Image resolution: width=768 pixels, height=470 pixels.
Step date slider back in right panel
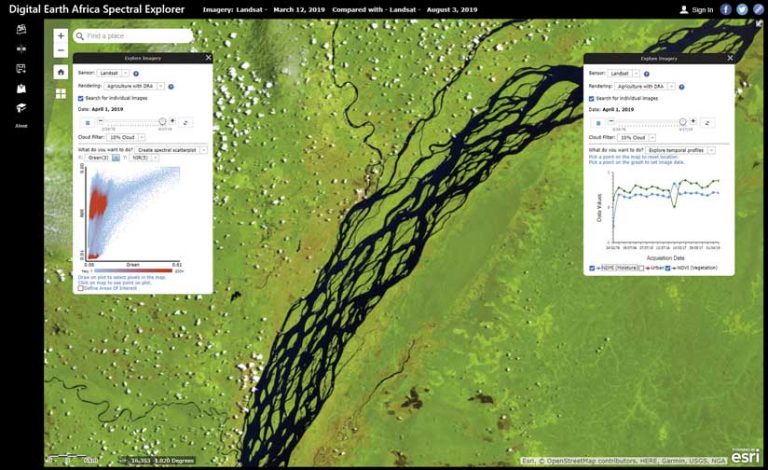[611, 120]
